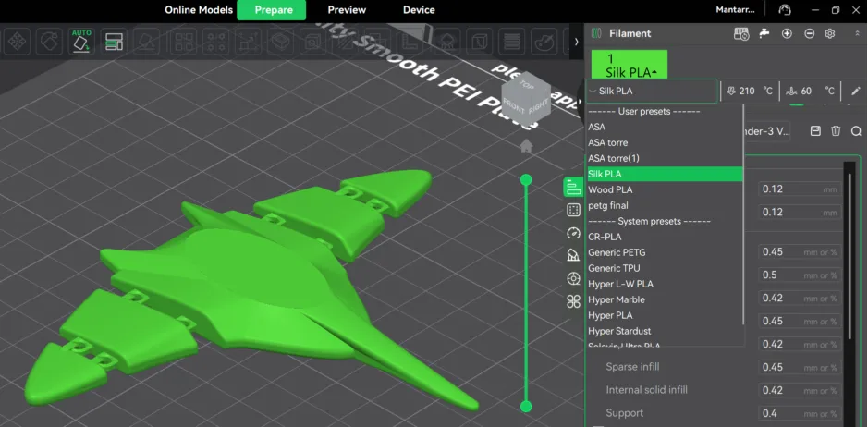This screenshot has height=427, width=868.
Task: Click the home view icon below the cube
Action: 526,146
